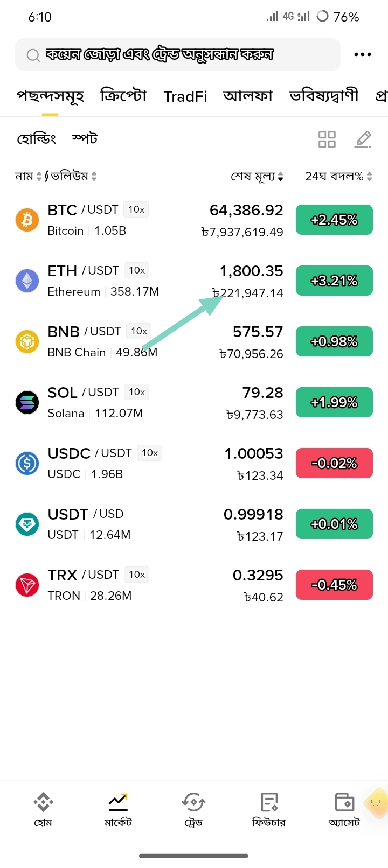Sort by 24h change percent arrows
The height and width of the screenshot is (868, 388).
pyautogui.click(x=369, y=176)
